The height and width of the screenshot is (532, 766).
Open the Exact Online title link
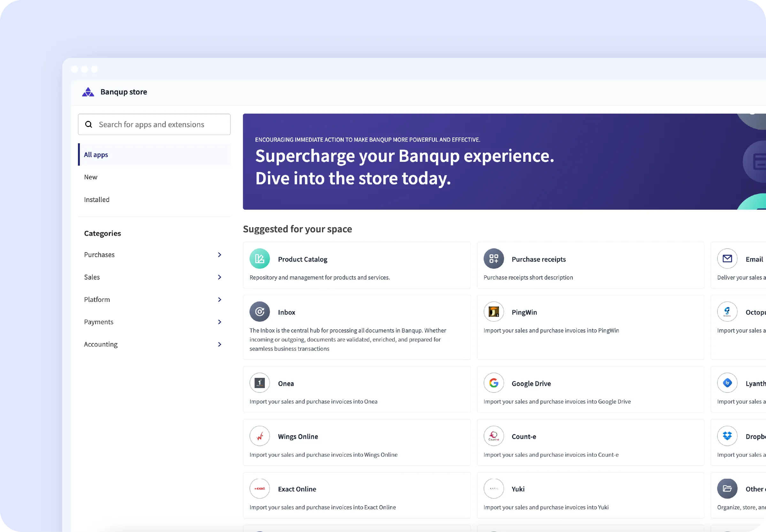[297, 489]
